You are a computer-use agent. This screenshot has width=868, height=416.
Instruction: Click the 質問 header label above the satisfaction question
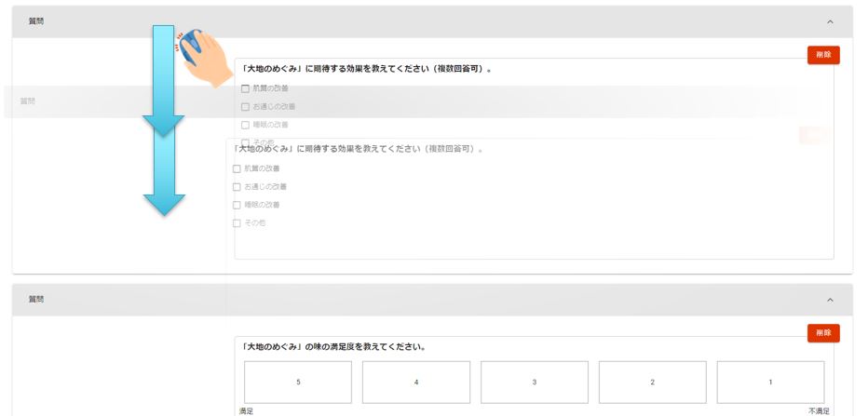pyautogui.click(x=36, y=300)
